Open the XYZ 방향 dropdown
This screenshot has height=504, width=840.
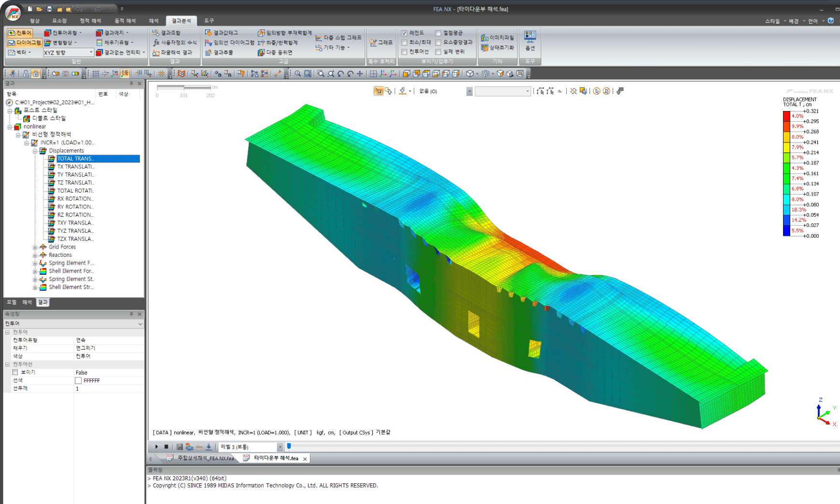(x=68, y=52)
